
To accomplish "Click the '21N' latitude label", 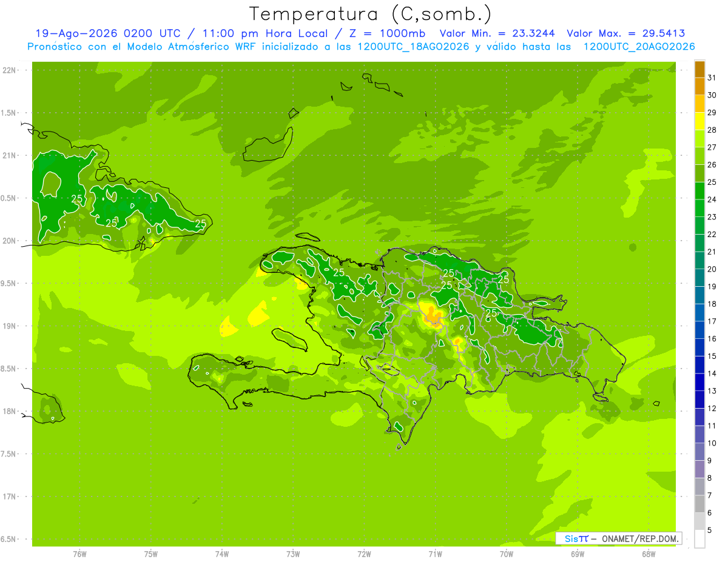I will pos(9,155).
